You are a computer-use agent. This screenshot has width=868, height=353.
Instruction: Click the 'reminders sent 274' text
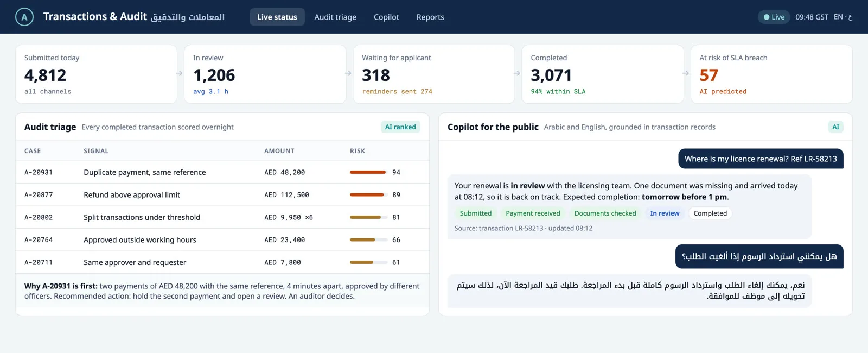point(397,92)
